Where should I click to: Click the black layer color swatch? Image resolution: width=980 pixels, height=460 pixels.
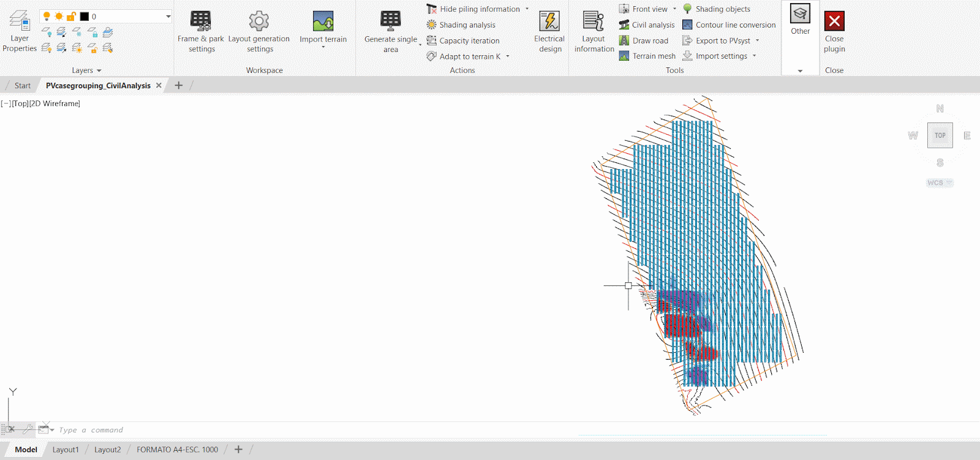(x=85, y=17)
